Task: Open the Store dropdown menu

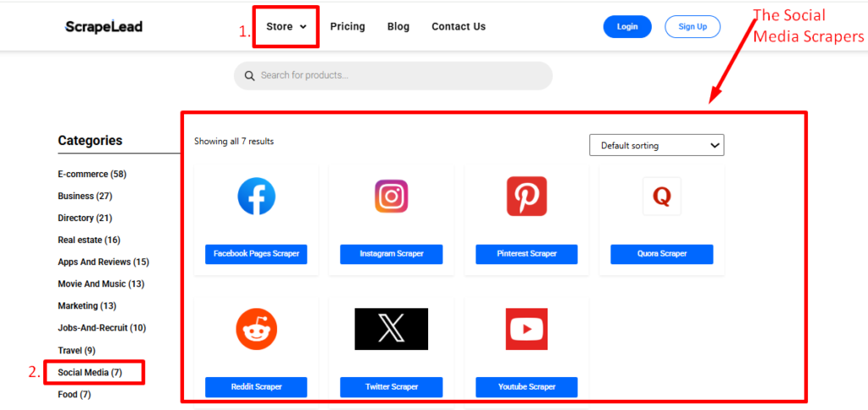Action: tap(287, 26)
